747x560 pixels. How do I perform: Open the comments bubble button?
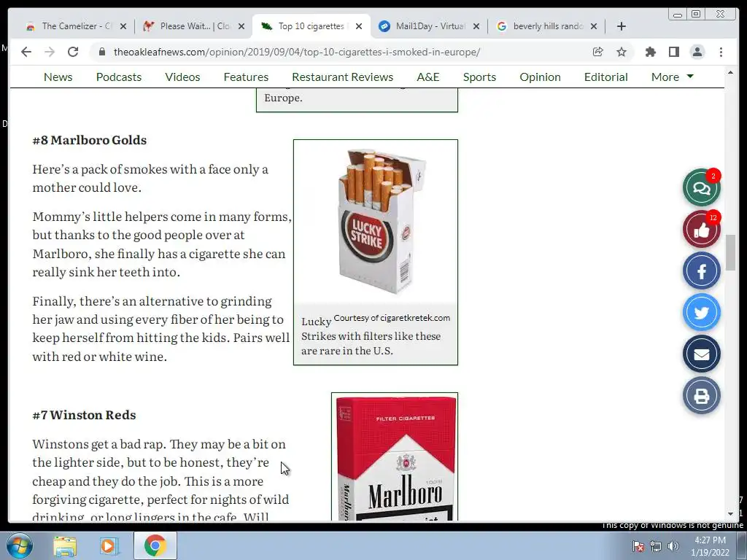[x=701, y=187]
